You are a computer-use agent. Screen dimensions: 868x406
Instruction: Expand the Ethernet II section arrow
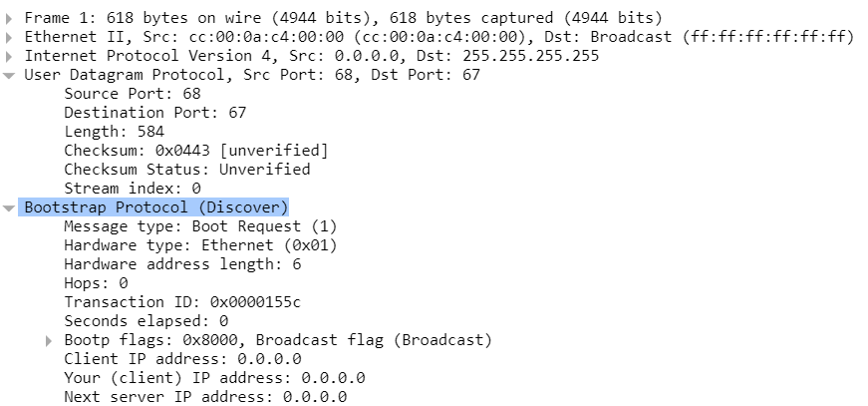(x=9, y=38)
